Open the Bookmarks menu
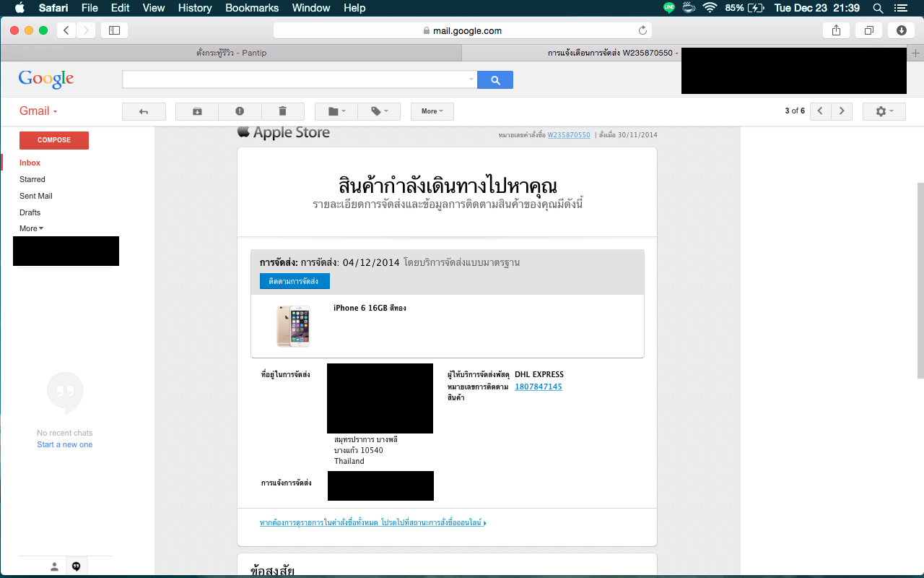The width and height of the screenshot is (924, 578). coord(252,8)
